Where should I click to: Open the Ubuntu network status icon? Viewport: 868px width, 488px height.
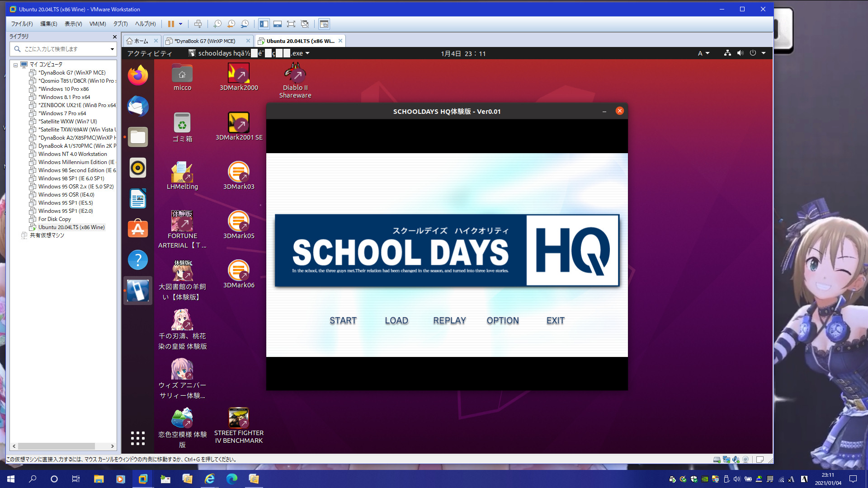[x=727, y=53]
